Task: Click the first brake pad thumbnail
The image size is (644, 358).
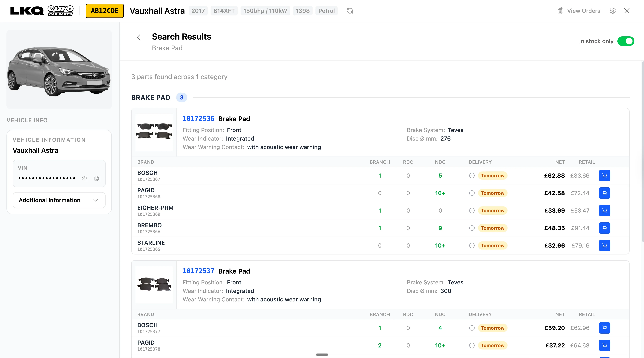Action: pos(154,132)
